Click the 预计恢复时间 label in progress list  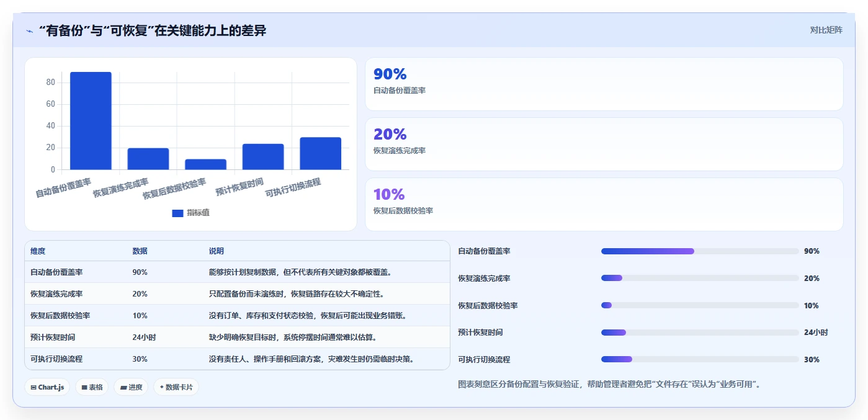480,333
